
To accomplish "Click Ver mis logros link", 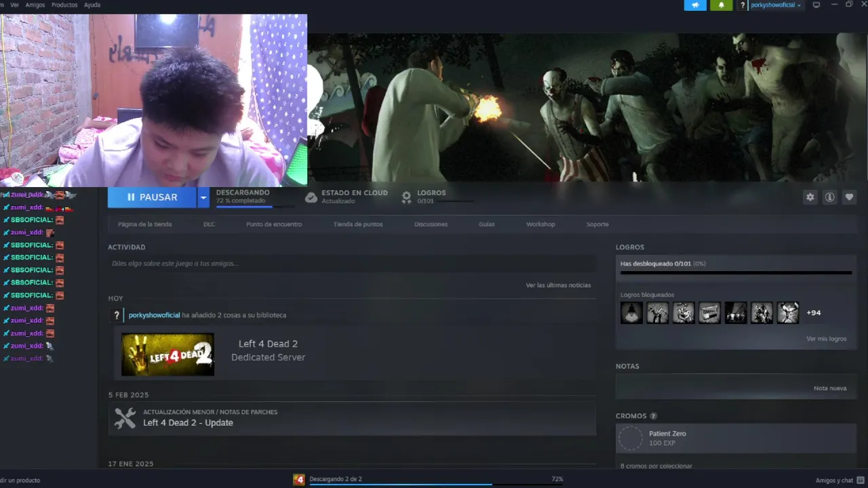I will tap(826, 339).
